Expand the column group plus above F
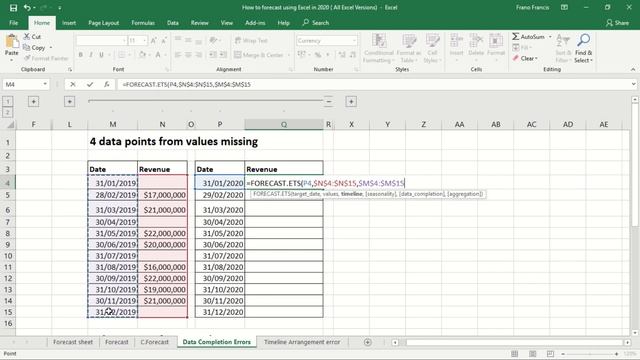The image size is (640, 360). [x=33, y=101]
